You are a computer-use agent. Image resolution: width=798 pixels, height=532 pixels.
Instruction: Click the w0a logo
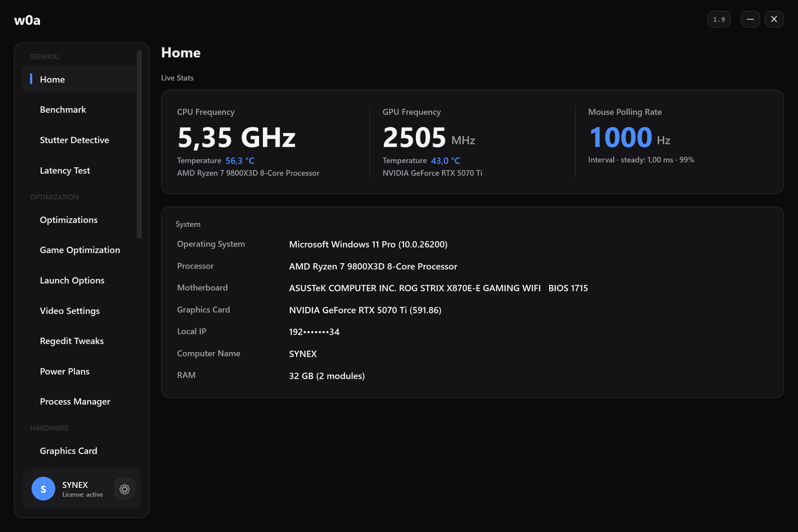tap(27, 20)
